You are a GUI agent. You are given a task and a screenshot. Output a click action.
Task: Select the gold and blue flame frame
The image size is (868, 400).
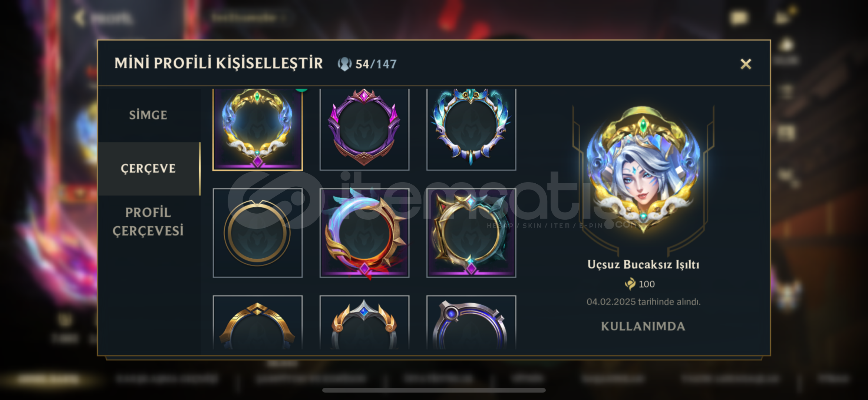click(x=258, y=129)
